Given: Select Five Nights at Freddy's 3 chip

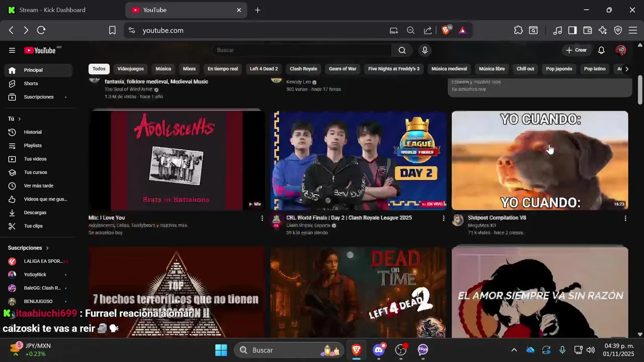Looking at the screenshot, I should 394,69.
